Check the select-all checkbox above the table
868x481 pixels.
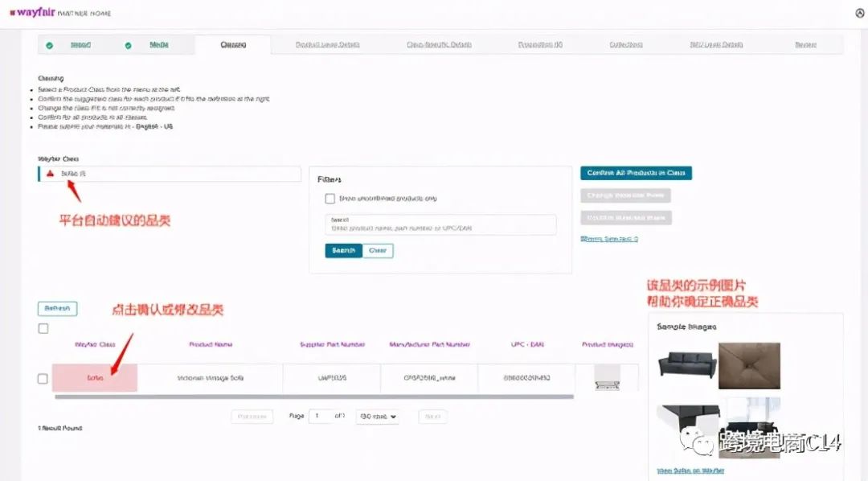pos(43,329)
